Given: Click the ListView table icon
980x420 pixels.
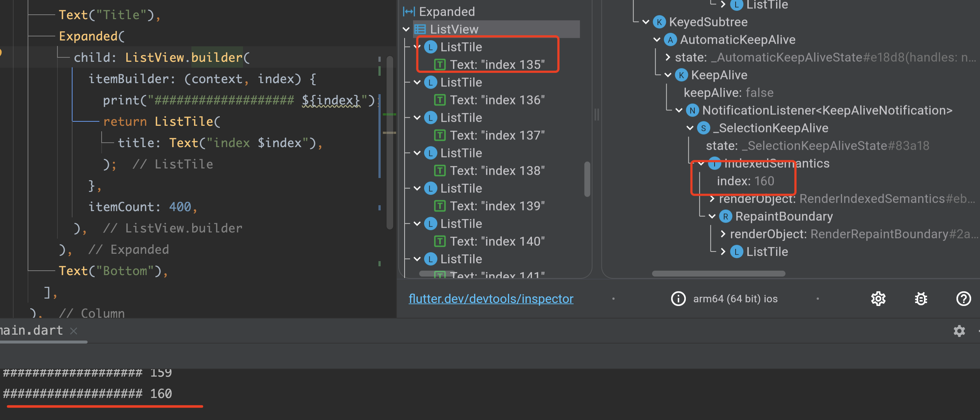Looking at the screenshot, I should coord(420,29).
